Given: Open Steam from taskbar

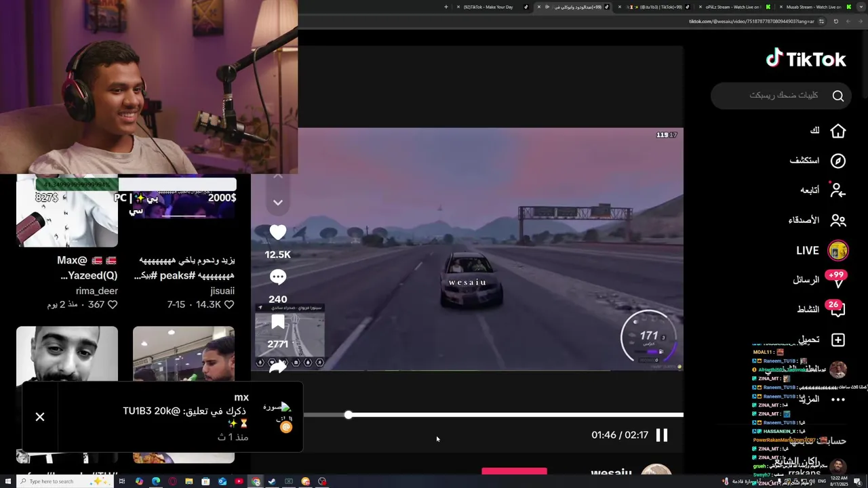Looking at the screenshot, I should (272, 481).
